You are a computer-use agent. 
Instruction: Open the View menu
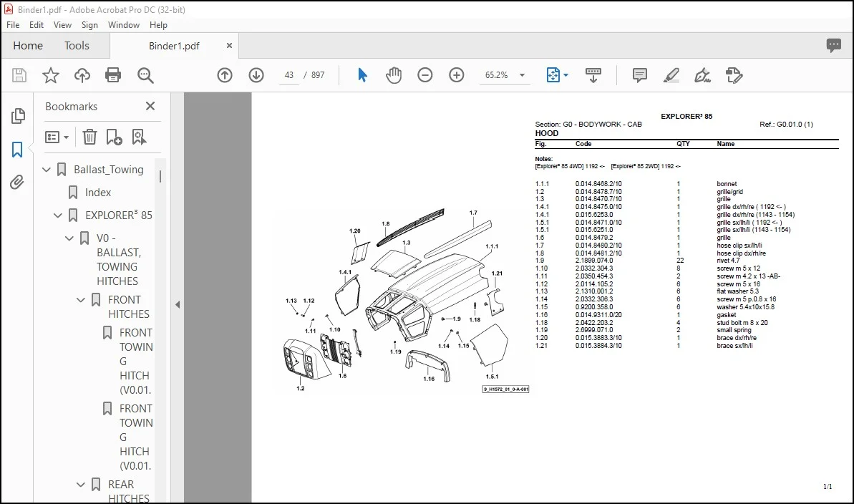tap(62, 25)
